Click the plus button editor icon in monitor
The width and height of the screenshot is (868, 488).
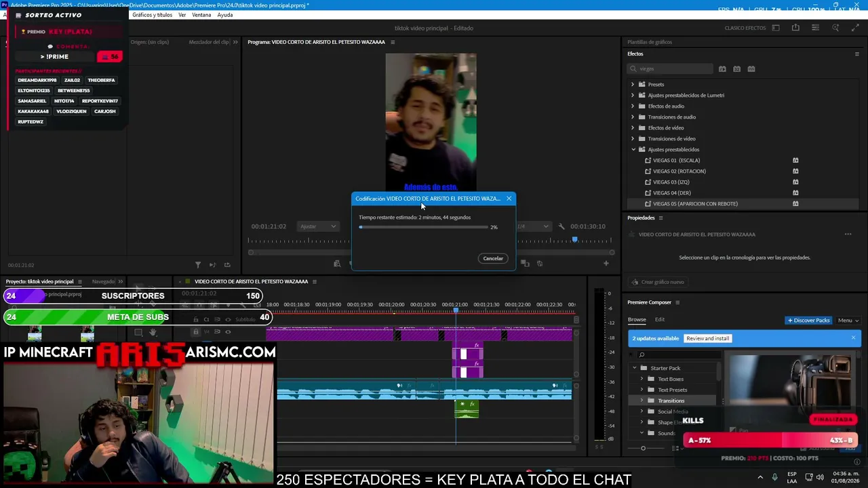(x=606, y=263)
